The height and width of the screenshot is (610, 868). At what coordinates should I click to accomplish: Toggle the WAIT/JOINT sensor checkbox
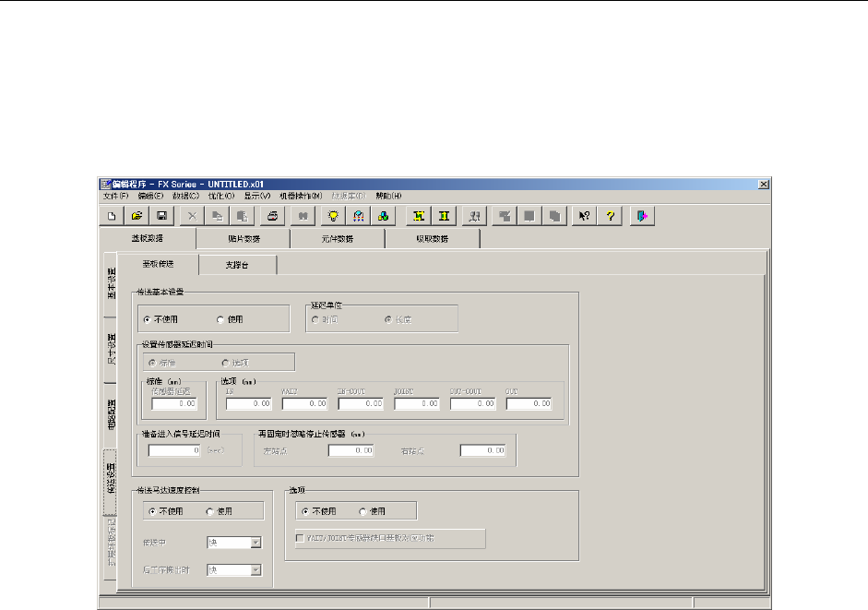click(x=300, y=538)
